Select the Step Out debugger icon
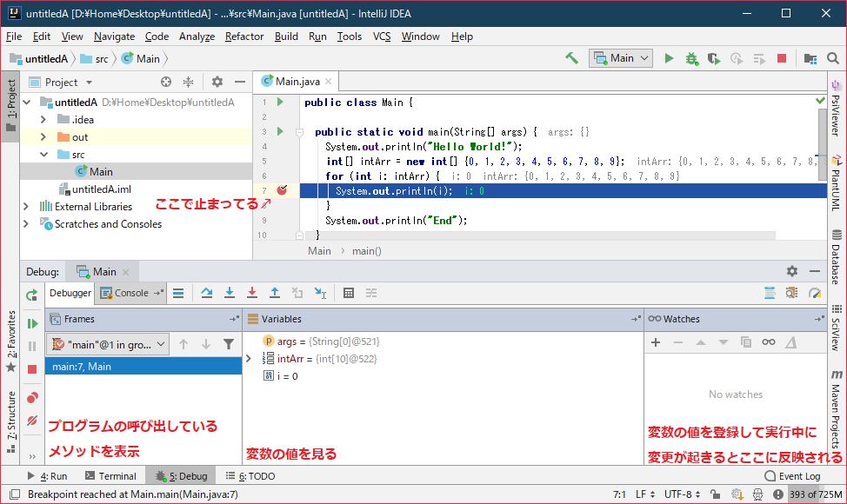Screen dimensions: 847x504 (x=275, y=293)
